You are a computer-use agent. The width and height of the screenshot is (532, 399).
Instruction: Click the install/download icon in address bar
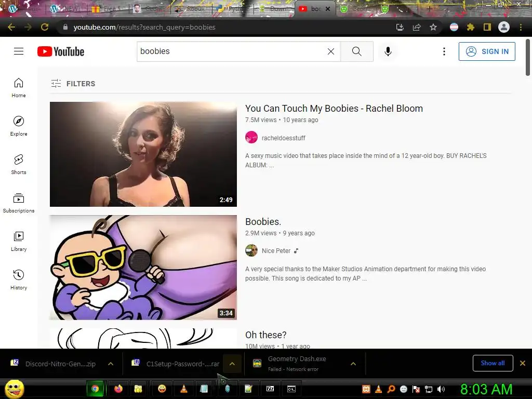(x=400, y=27)
